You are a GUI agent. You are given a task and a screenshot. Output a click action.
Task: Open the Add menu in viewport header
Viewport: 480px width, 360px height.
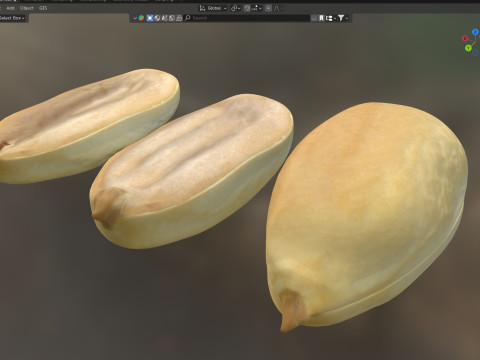10,8
